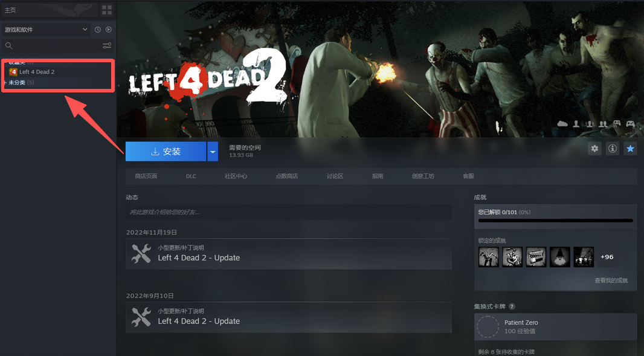Open 2022年9月10日 Left 4 Dead 2 Update

(289, 317)
